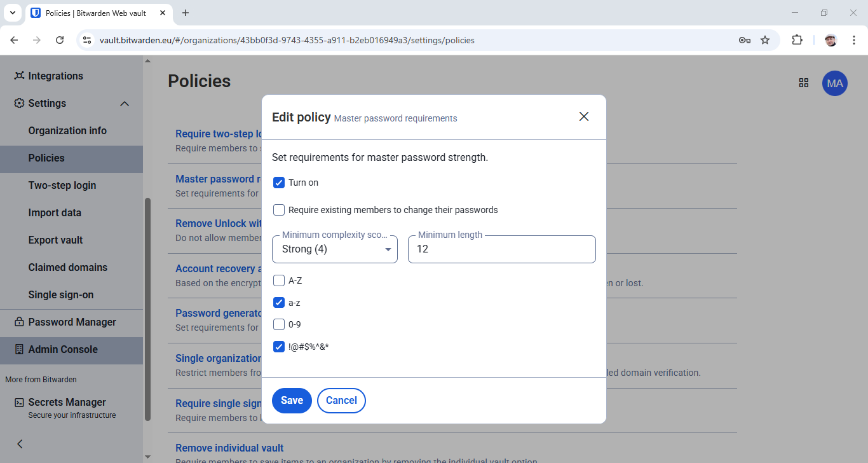Save the policy changes

coord(292,401)
